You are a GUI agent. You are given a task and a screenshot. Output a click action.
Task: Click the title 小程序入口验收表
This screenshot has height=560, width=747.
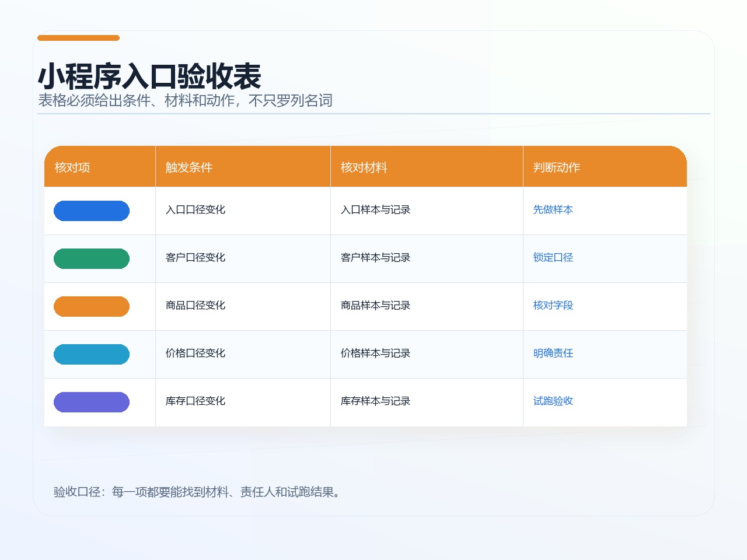click(149, 76)
